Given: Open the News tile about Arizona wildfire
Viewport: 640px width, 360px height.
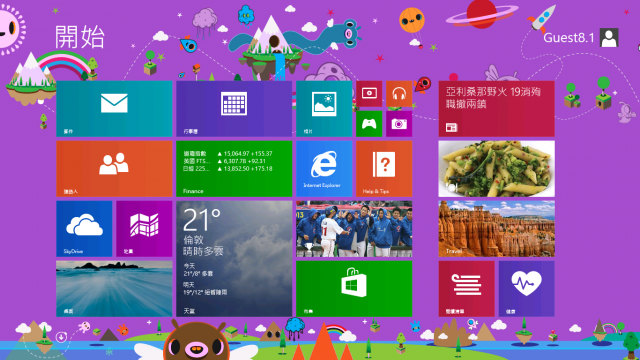Looking at the screenshot, I should [x=496, y=109].
